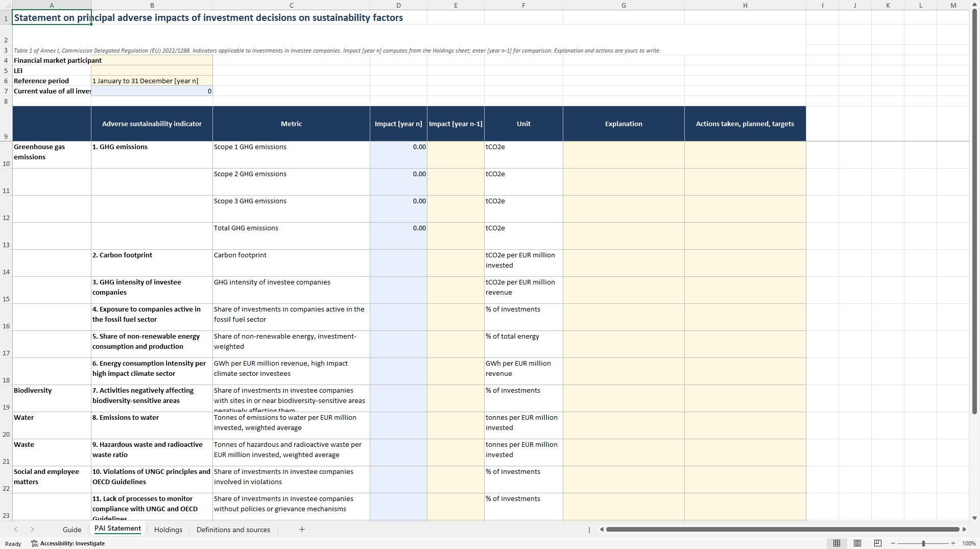Select '1. GHG emissions' cell

[x=152, y=155]
